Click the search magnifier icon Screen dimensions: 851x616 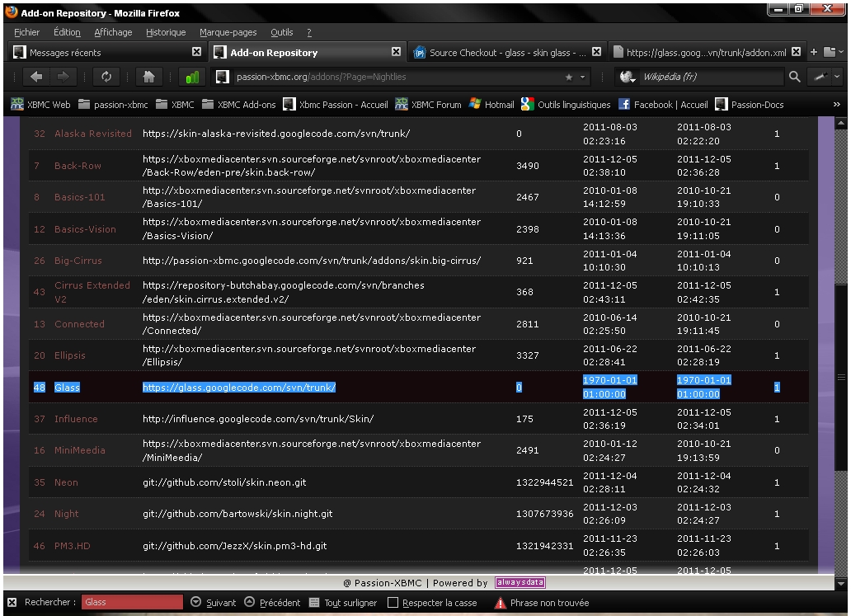pos(794,77)
